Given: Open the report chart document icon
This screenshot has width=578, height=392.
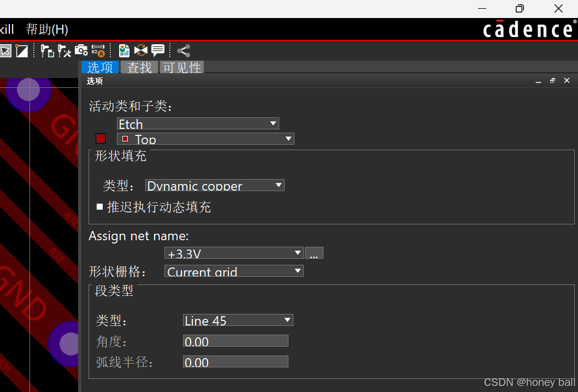Looking at the screenshot, I should tap(124, 51).
